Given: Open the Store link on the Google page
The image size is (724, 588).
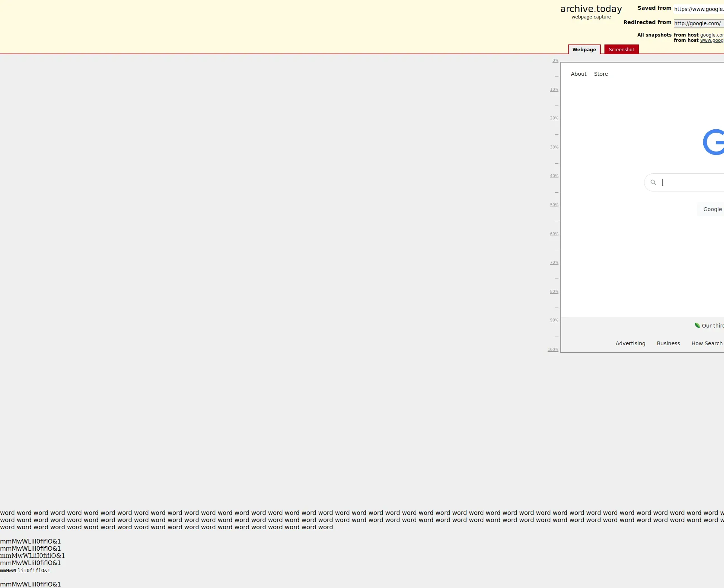Looking at the screenshot, I should pyautogui.click(x=601, y=74).
